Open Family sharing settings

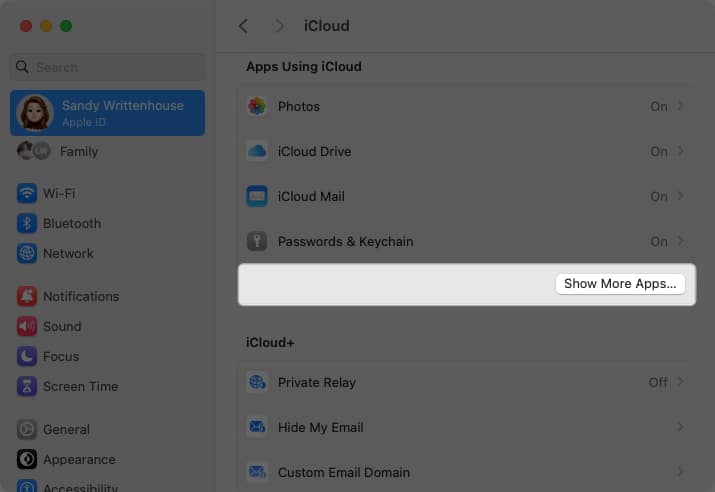[x=78, y=151]
